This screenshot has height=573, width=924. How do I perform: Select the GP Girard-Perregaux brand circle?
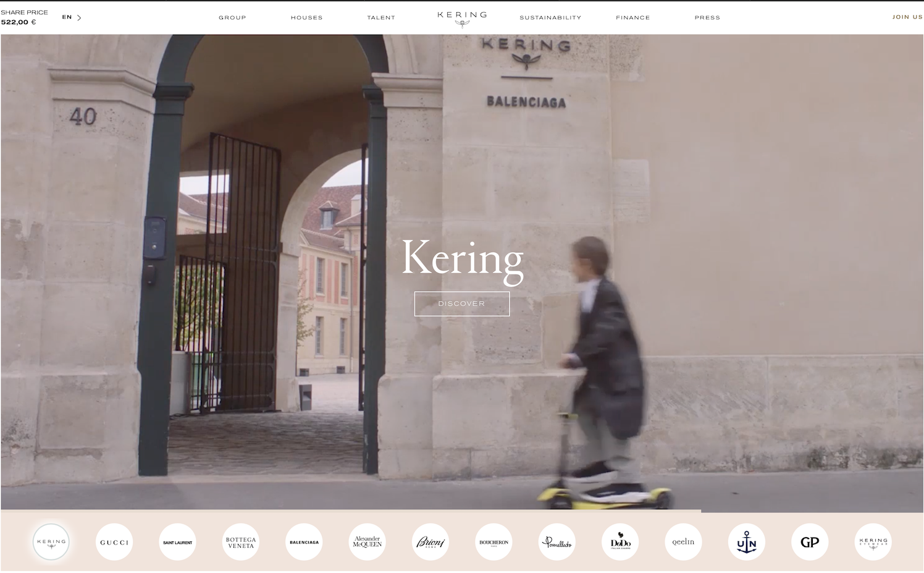click(810, 542)
